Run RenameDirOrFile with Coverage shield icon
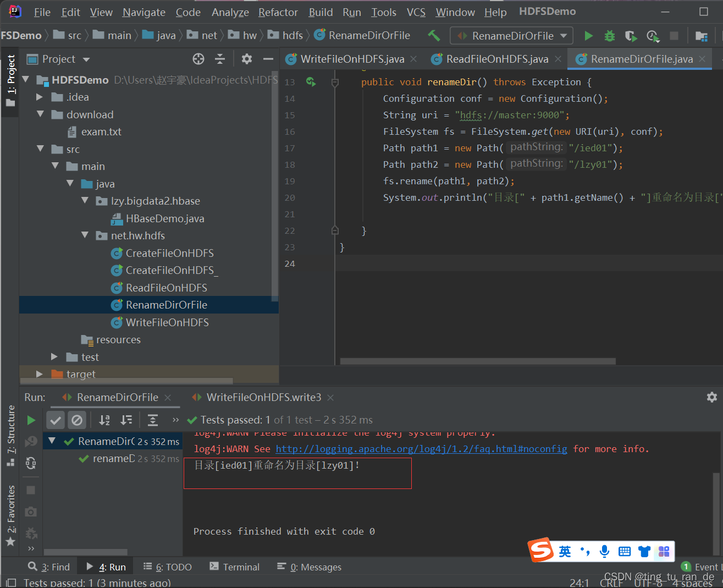Viewport: 723px width, 588px height. (631, 36)
